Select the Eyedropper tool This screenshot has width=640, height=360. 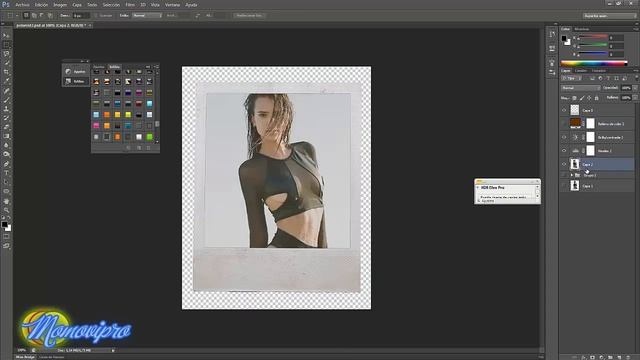[6, 81]
